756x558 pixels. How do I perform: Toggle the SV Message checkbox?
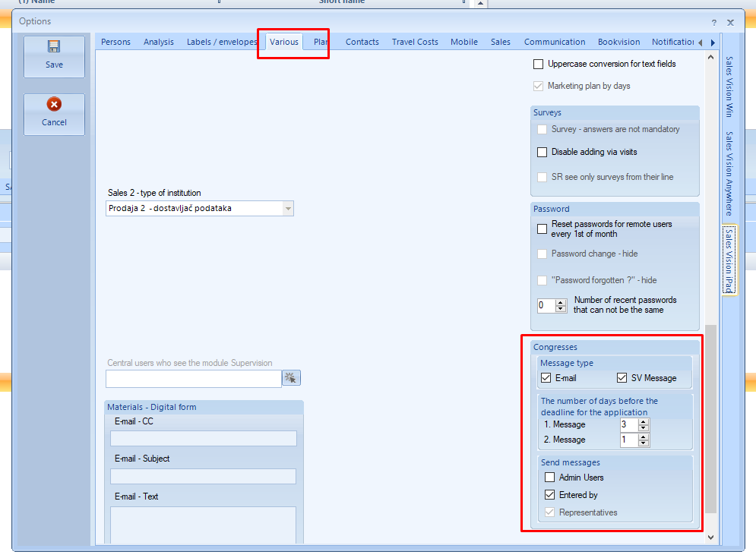pos(622,378)
